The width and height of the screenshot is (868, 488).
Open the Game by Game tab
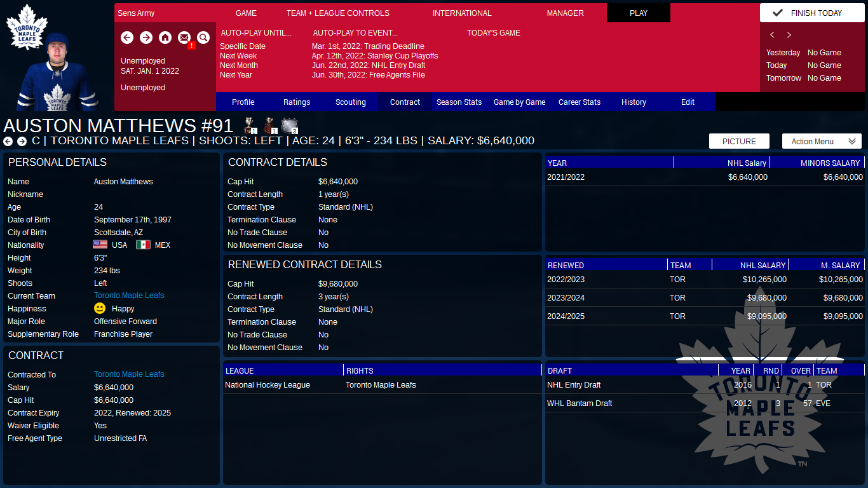[520, 102]
